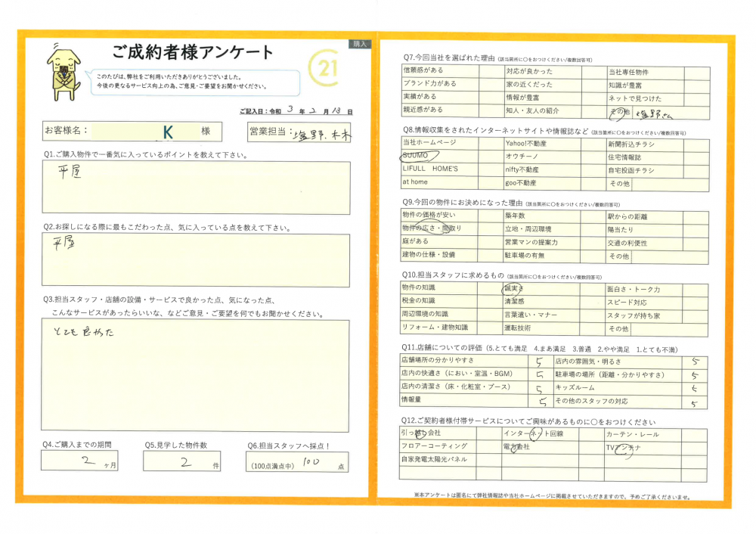Select the circled SUUMO option in Q8
The image size is (756, 534).
click(x=415, y=156)
